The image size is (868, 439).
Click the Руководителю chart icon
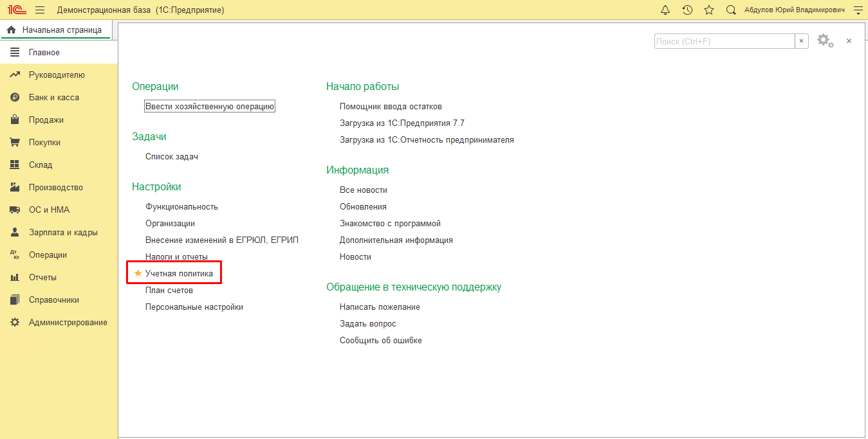coord(15,75)
